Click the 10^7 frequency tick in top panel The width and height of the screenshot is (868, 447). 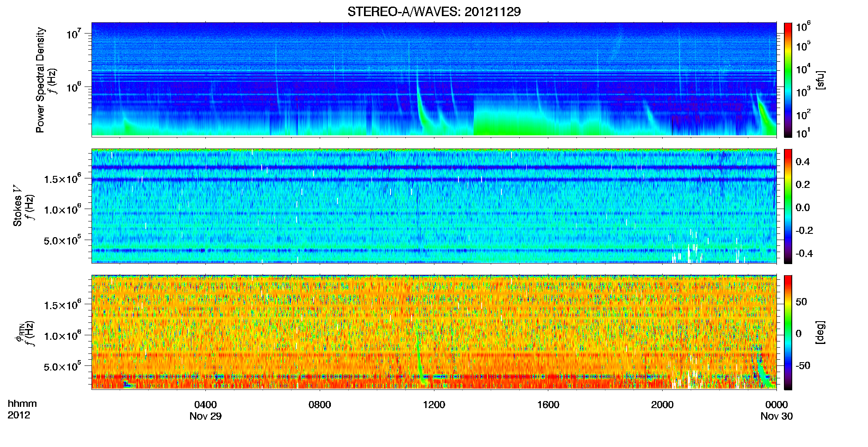click(x=73, y=34)
